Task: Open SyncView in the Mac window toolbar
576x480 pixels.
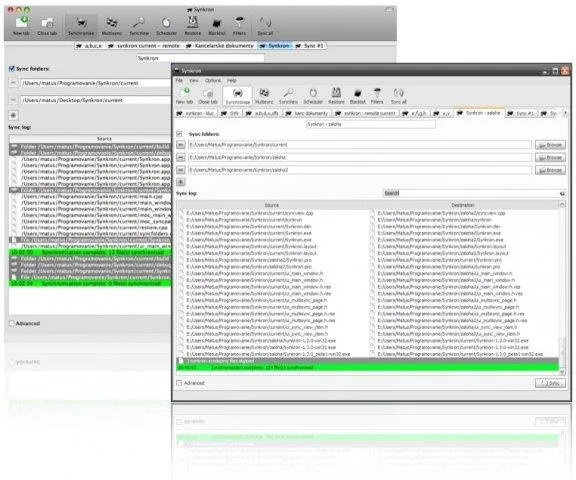Action: [139, 26]
